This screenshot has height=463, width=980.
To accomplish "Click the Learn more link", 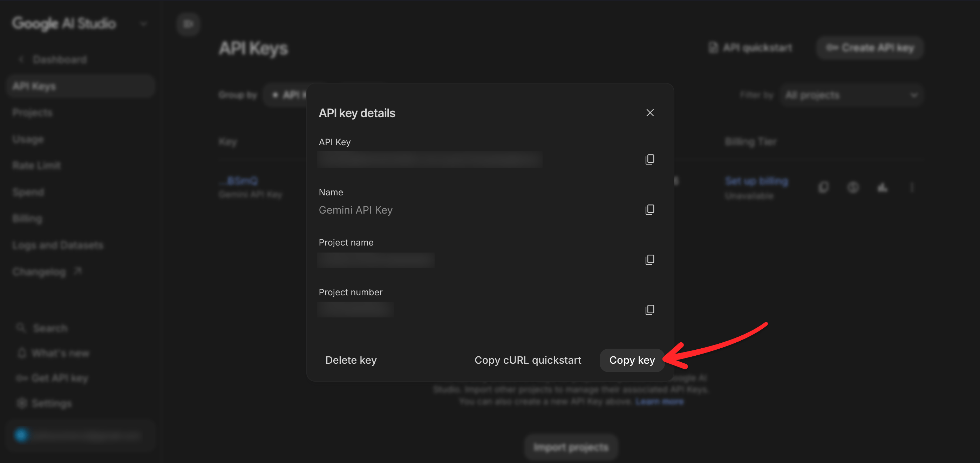I will pyautogui.click(x=659, y=402).
